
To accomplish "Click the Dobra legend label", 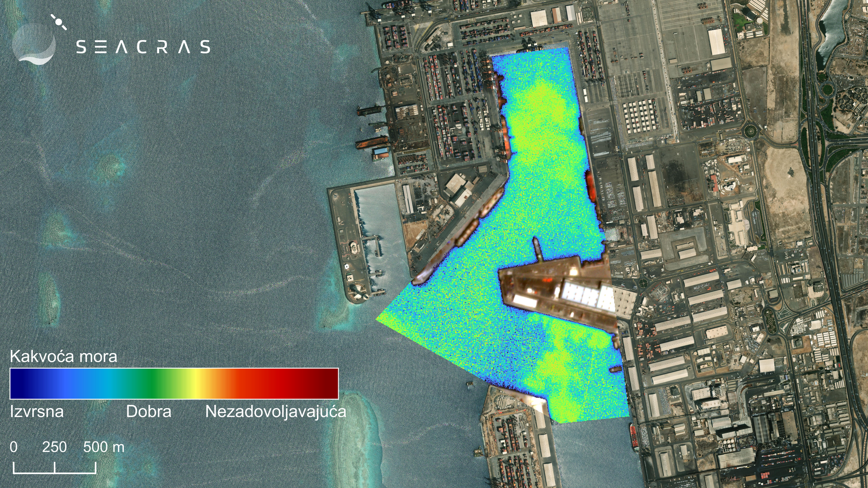I will 148,412.
